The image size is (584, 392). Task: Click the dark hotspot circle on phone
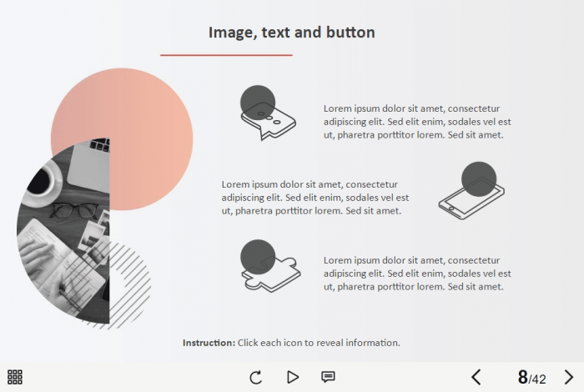point(479,178)
